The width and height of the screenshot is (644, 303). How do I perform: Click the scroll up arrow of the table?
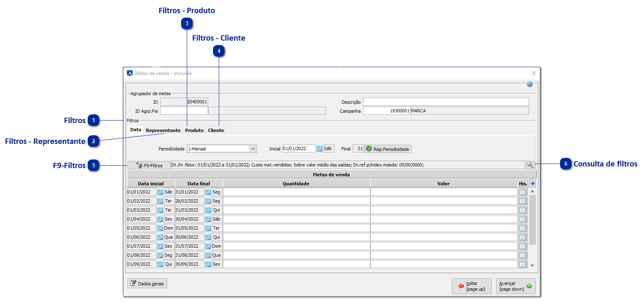click(x=532, y=191)
